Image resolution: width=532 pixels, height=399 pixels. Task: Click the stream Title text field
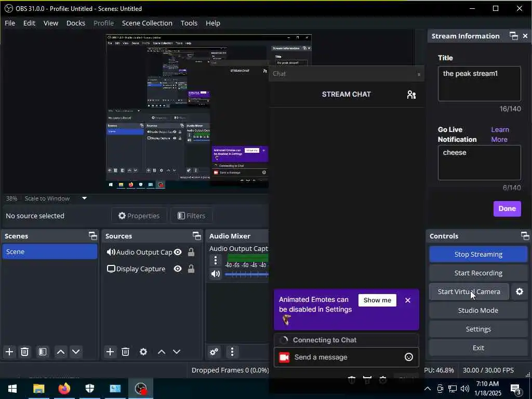479,84
